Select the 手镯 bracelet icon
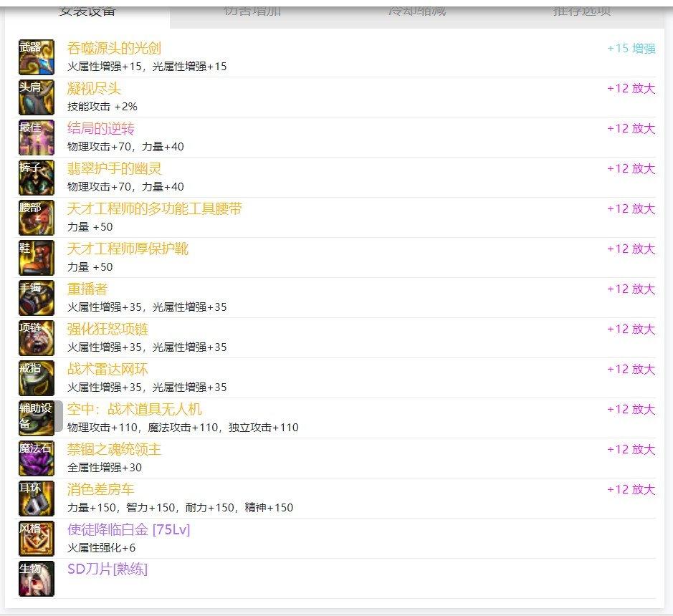This screenshot has width=673, height=616. 37,299
